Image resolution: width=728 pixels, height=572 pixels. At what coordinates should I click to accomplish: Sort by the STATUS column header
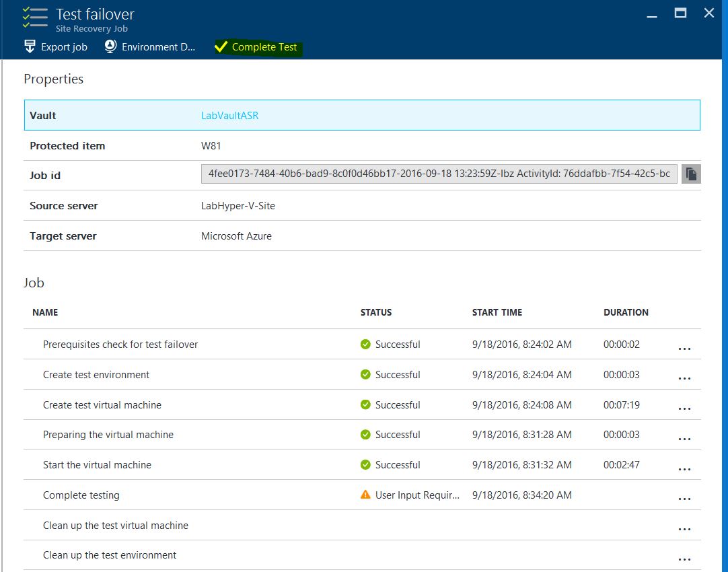pyautogui.click(x=376, y=312)
